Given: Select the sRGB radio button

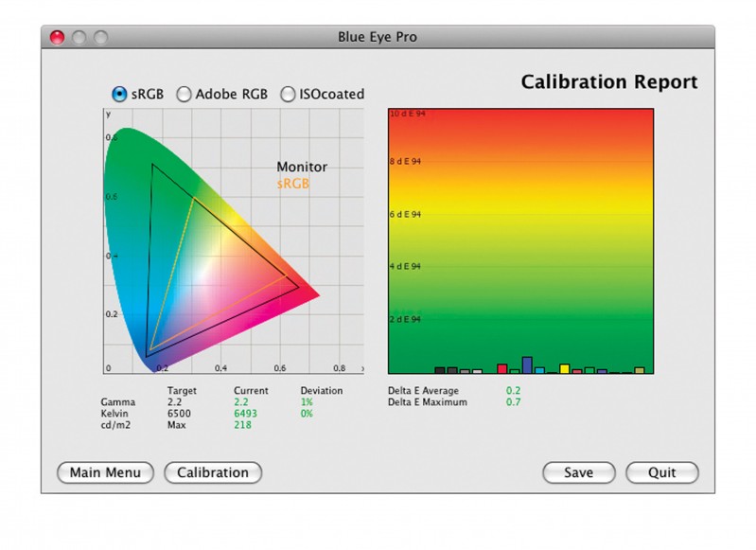Looking at the screenshot, I should click(119, 94).
